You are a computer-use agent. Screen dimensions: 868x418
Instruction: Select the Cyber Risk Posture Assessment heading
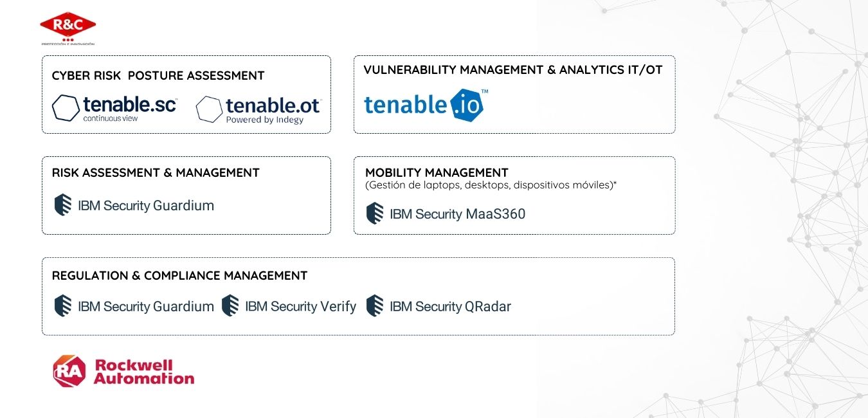158,76
